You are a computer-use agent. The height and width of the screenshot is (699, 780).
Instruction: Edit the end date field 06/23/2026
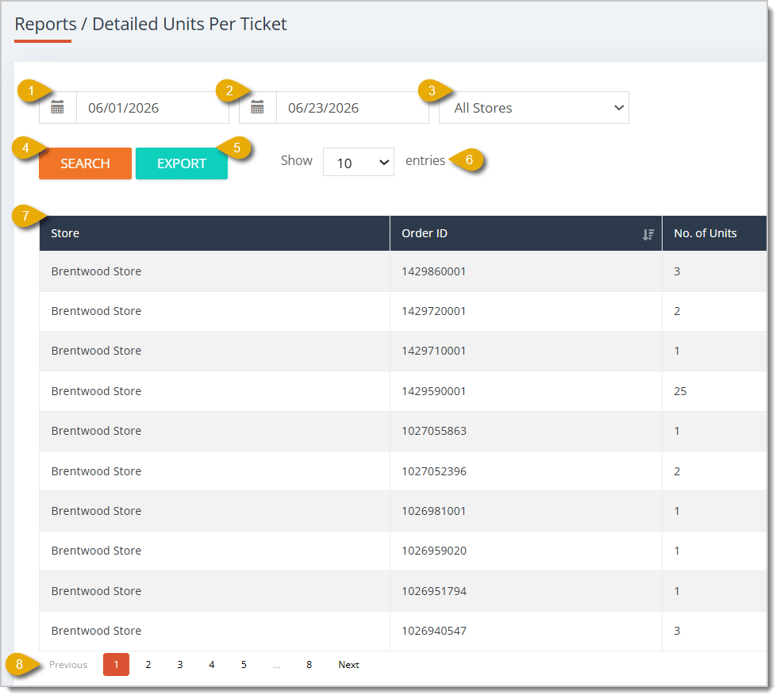point(352,107)
